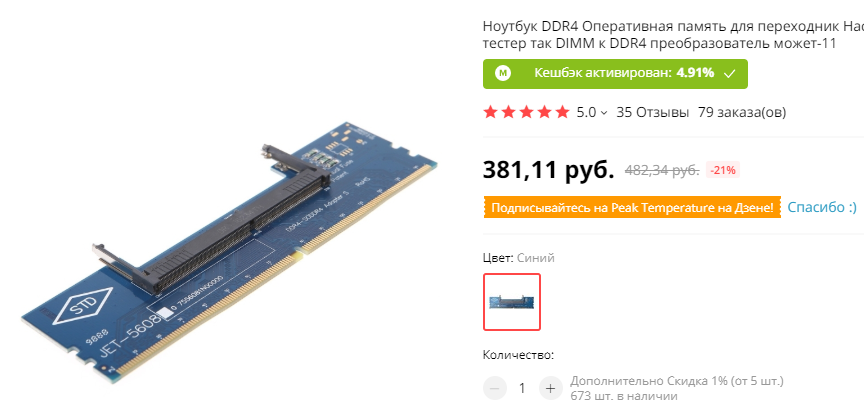Click the -21% discount badge

coord(722,170)
